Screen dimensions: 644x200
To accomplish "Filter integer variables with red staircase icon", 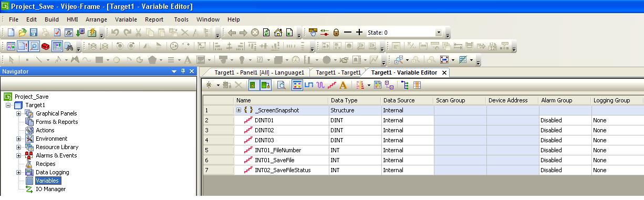I will pos(332,85).
